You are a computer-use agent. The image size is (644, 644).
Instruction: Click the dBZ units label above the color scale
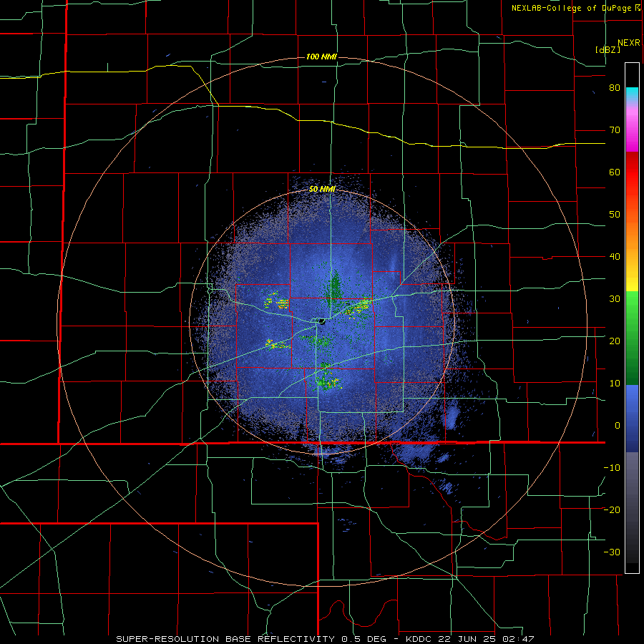point(608,49)
